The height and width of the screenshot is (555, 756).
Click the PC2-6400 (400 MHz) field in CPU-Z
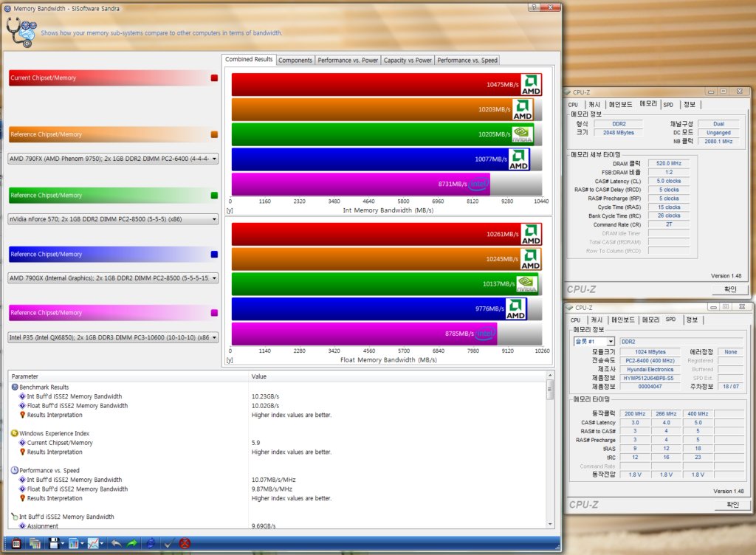point(650,361)
